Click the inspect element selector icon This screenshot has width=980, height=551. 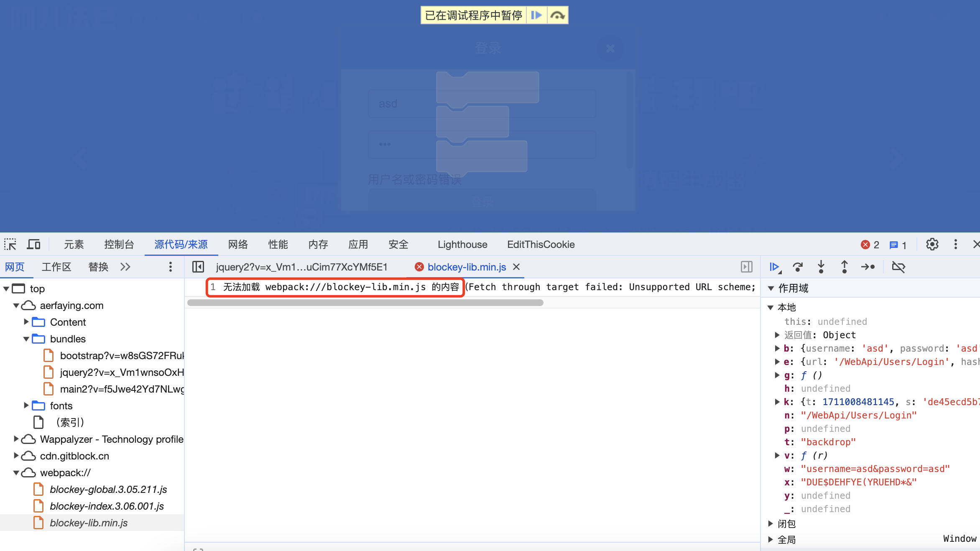[10, 245]
